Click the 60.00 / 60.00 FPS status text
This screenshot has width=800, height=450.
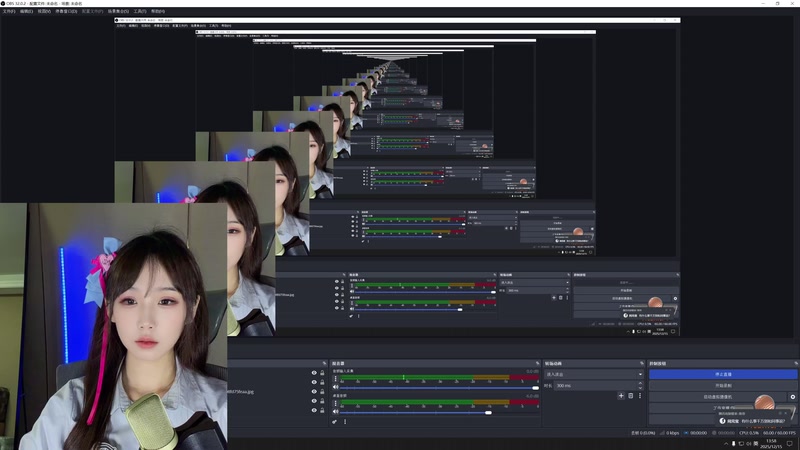780,433
